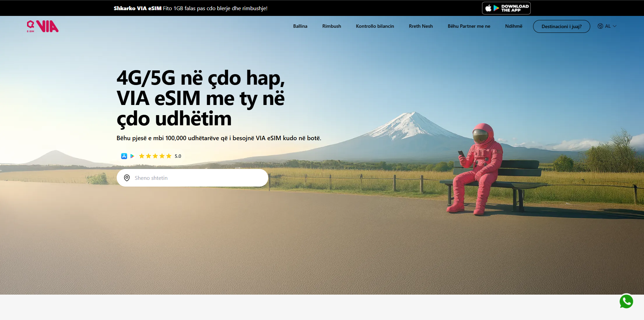Click the Google Play icon near the rating
The width and height of the screenshot is (644, 320).
tap(132, 156)
